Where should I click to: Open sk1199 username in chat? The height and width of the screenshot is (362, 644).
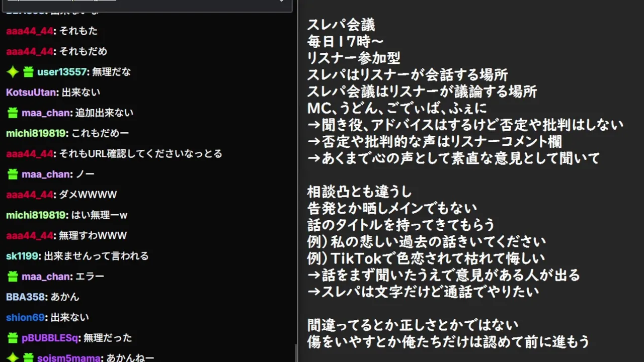(22, 256)
